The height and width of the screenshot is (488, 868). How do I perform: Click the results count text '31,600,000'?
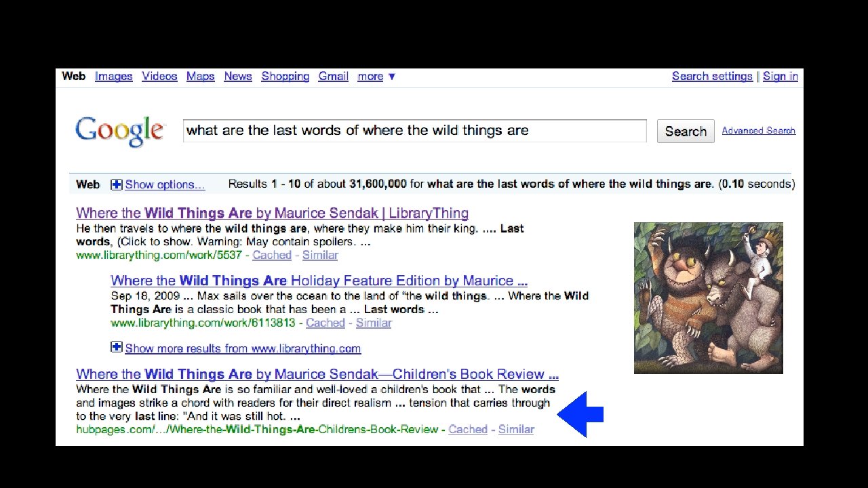(378, 184)
